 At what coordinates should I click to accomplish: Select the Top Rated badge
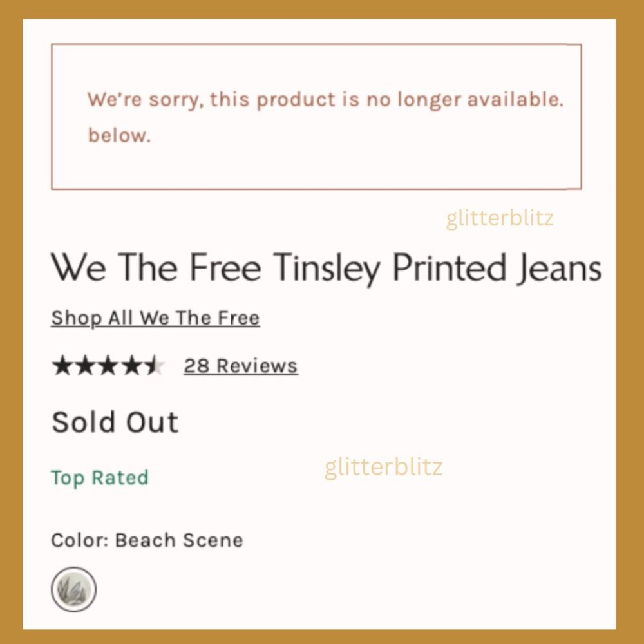click(x=100, y=478)
